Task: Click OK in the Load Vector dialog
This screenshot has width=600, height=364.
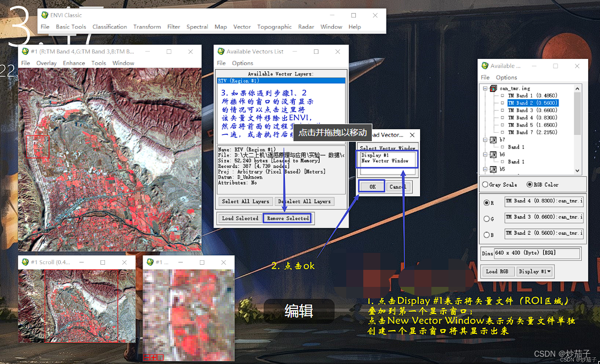Action: [x=372, y=187]
